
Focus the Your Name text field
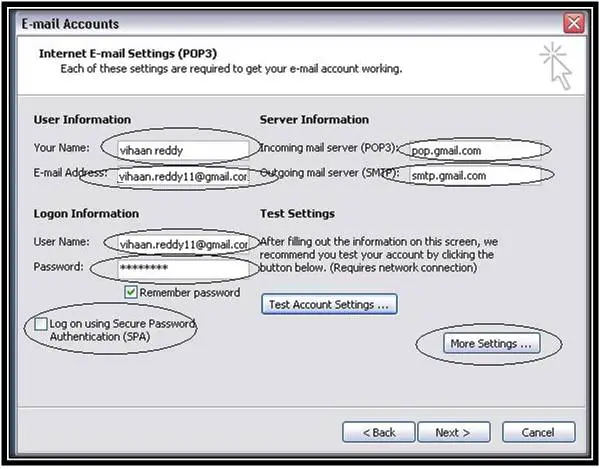183,150
